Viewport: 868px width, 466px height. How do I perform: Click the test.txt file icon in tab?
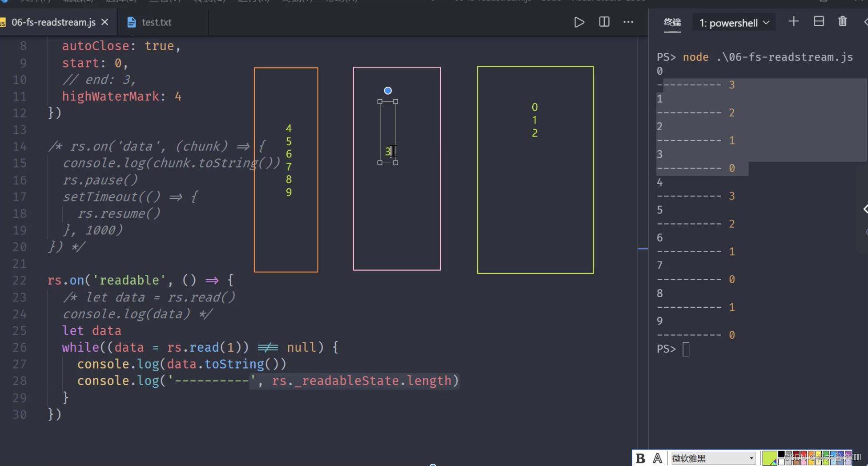(x=131, y=22)
